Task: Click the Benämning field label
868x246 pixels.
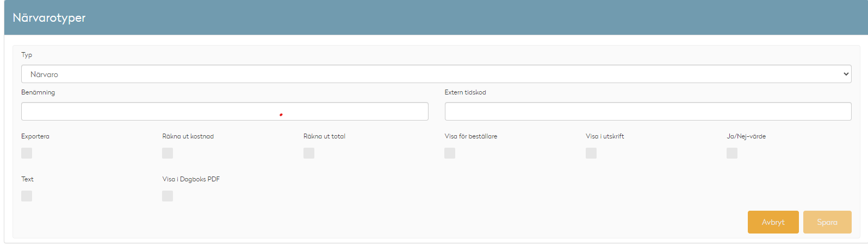Action: [38, 92]
